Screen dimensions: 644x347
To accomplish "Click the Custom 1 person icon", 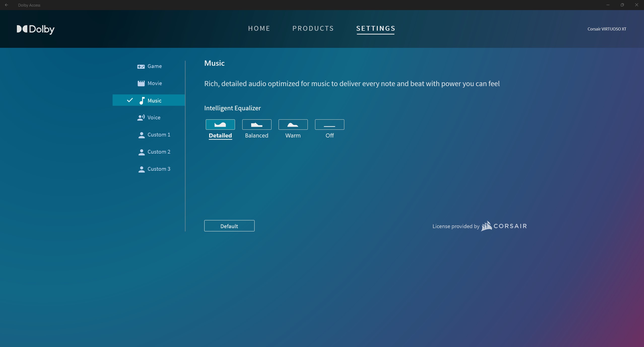I will click(142, 135).
